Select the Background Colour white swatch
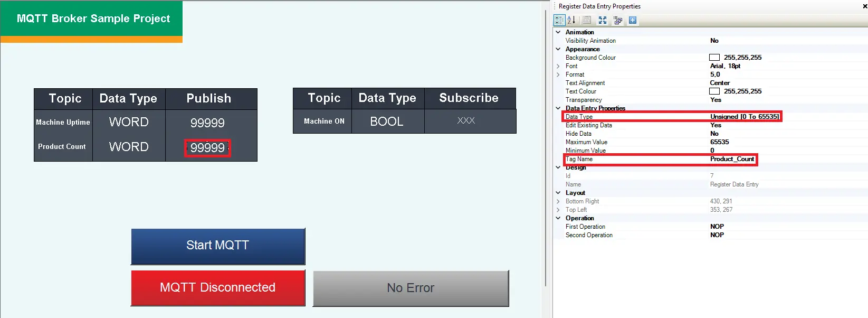868x318 pixels. pos(714,58)
